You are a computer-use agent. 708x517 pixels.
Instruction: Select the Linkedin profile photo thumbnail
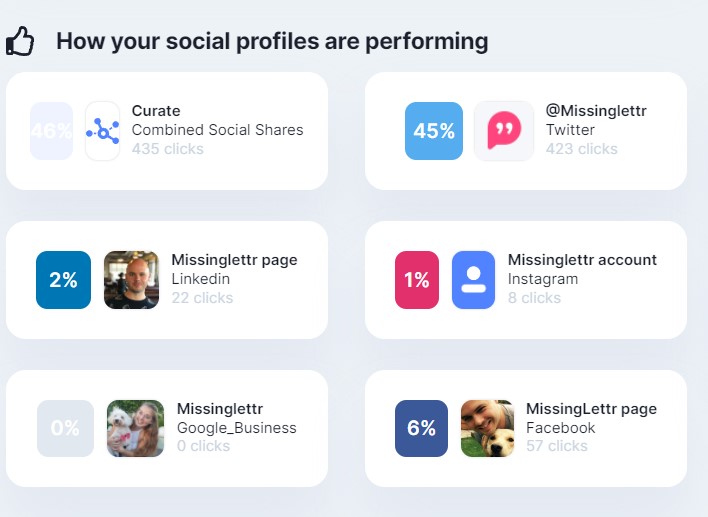(131, 280)
